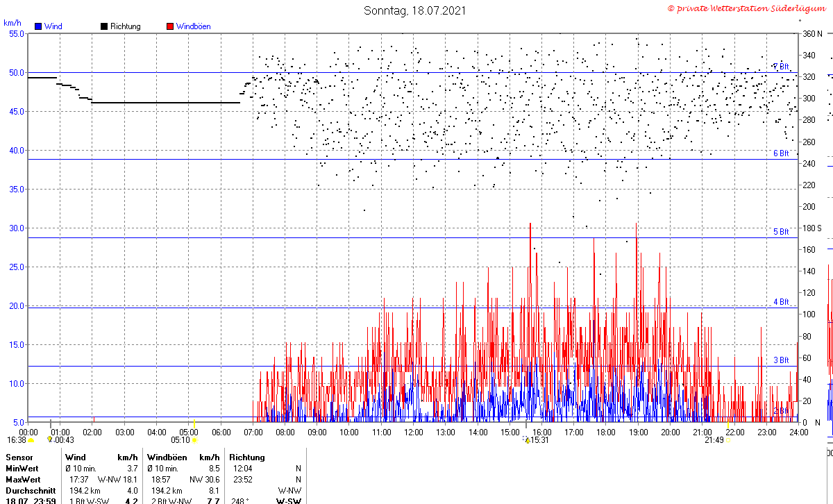Click the private Wetterstation Süderlügum copyright text
This screenshot has width=833, height=504.
(x=748, y=8)
